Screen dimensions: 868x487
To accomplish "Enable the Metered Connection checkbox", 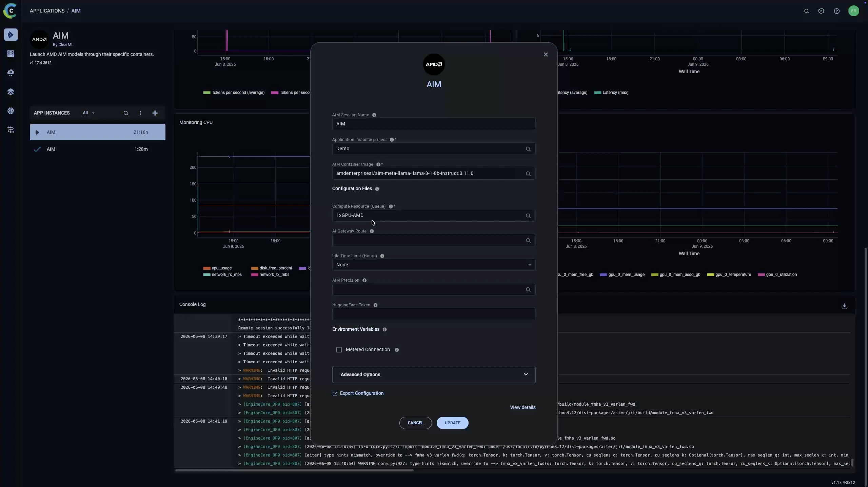I will click(x=339, y=350).
